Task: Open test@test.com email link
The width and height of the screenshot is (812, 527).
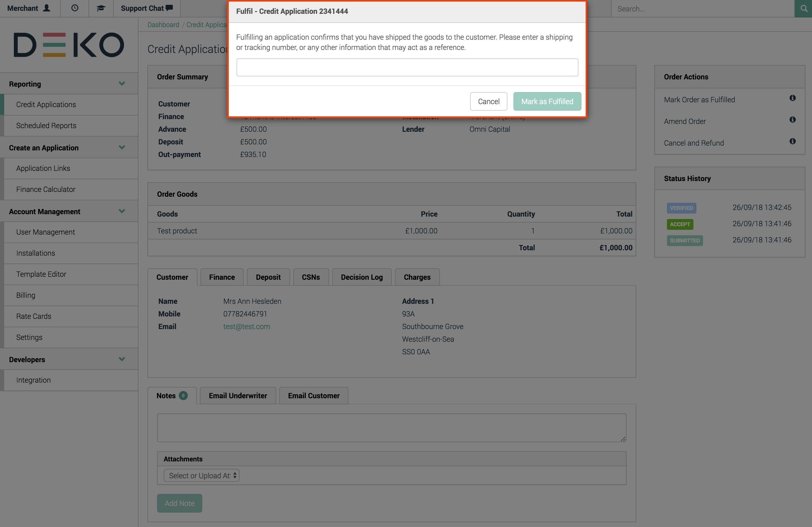Action: [x=246, y=326]
